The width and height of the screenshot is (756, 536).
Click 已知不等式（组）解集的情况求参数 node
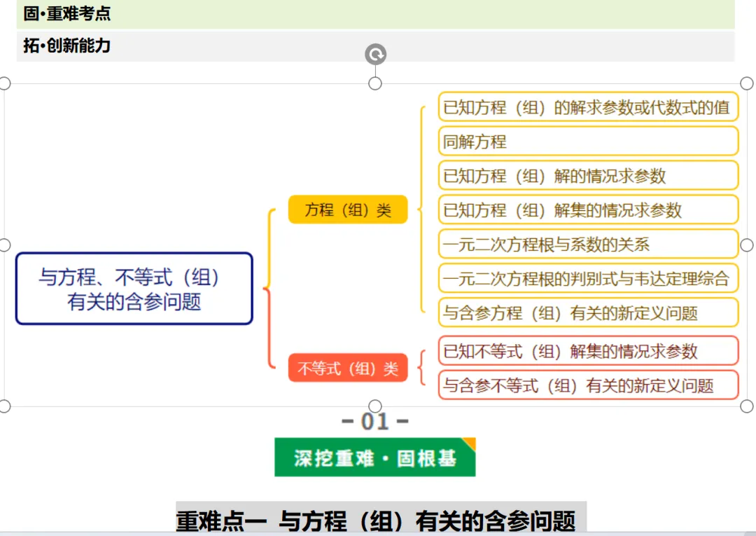(x=588, y=350)
